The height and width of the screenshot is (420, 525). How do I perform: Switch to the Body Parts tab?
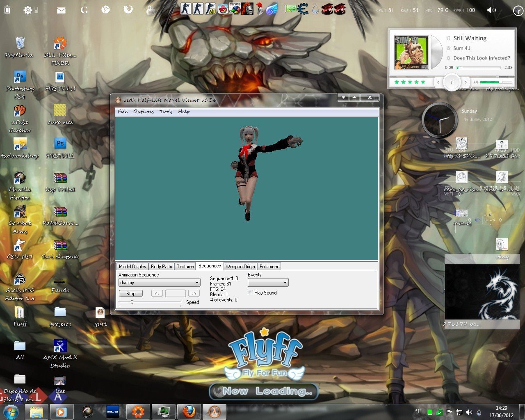[161, 267]
